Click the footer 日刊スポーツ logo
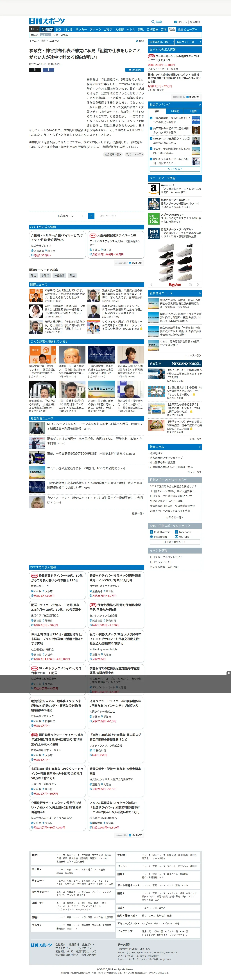The width and height of the screenshot is (231, 980). pyautogui.click(x=41, y=945)
